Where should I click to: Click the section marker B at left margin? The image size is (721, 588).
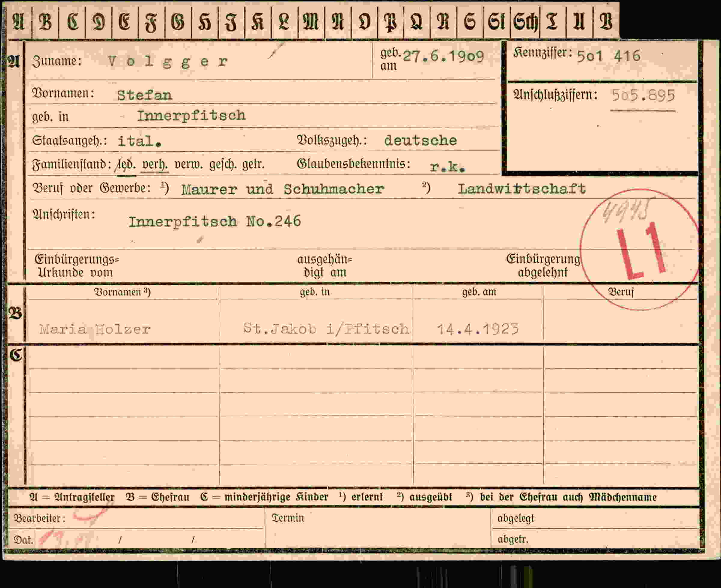(x=15, y=313)
